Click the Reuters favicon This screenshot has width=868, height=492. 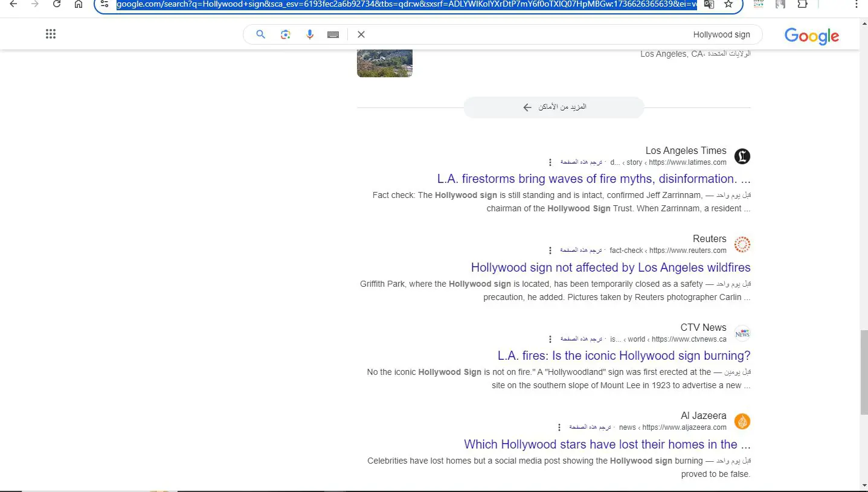[742, 244]
